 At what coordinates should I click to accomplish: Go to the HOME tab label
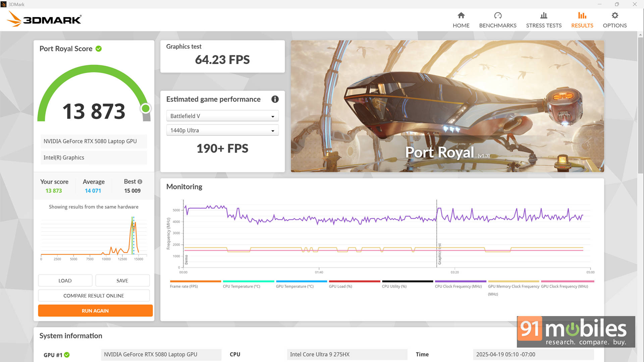(461, 25)
